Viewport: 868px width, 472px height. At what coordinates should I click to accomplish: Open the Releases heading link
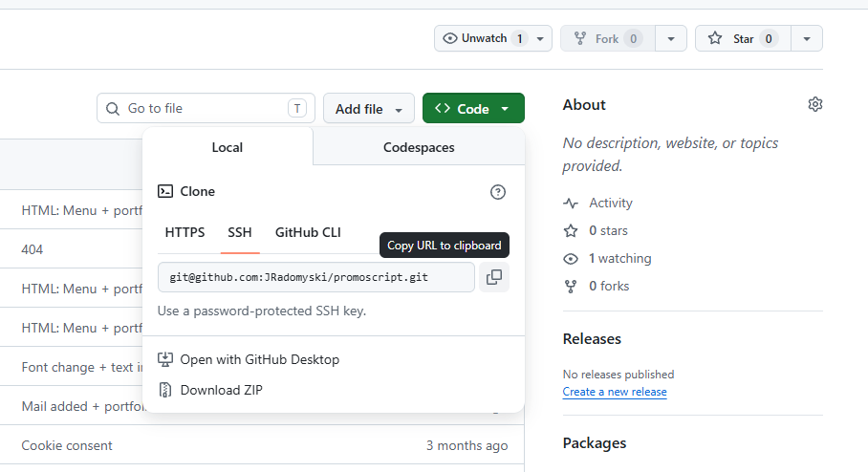pos(592,338)
